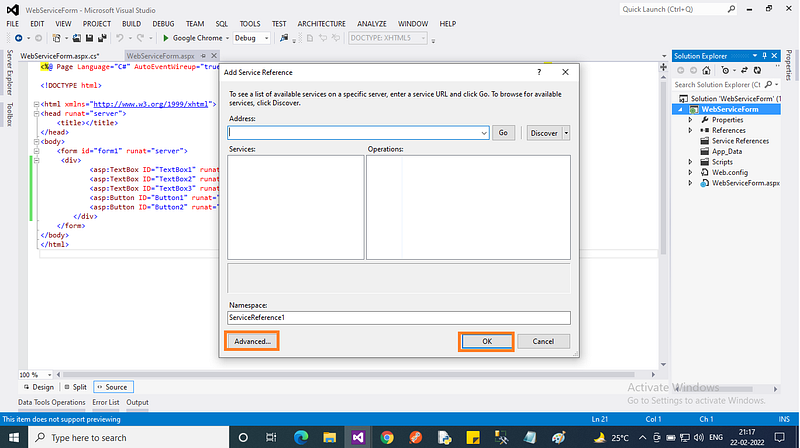
Task: Open the PROJECT menu
Action: pyautogui.click(x=96, y=23)
